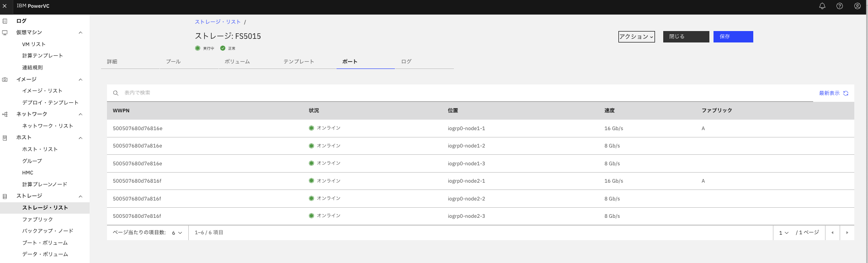Collapse the ネットワーク section

80,114
